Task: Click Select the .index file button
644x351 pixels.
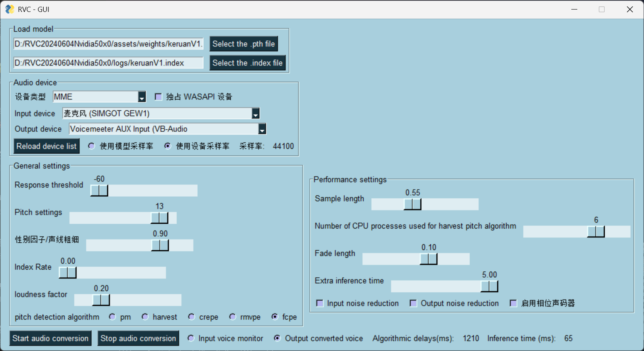Action: pos(247,63)
